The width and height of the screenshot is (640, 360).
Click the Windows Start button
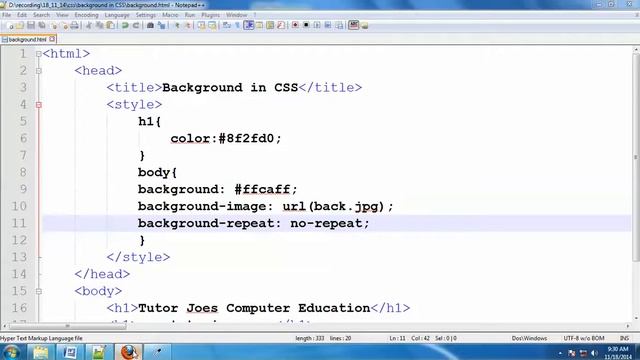coord(11,352)
